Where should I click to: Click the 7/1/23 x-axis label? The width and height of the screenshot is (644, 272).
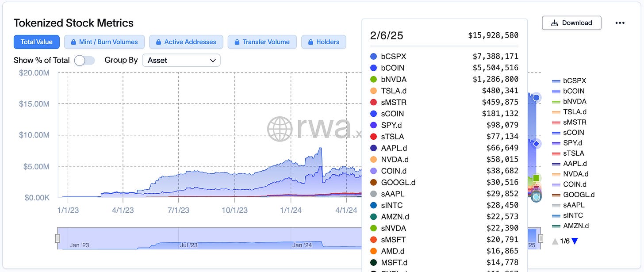tap(178, 210)
